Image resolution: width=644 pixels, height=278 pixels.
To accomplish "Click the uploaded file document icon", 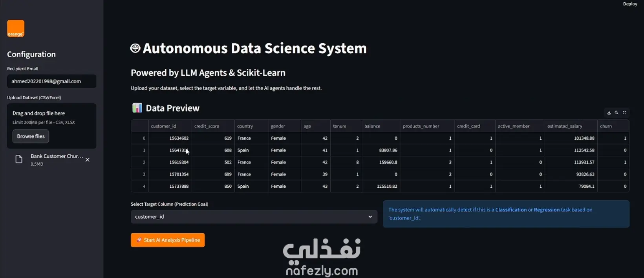I will click(x=19, y=159).
